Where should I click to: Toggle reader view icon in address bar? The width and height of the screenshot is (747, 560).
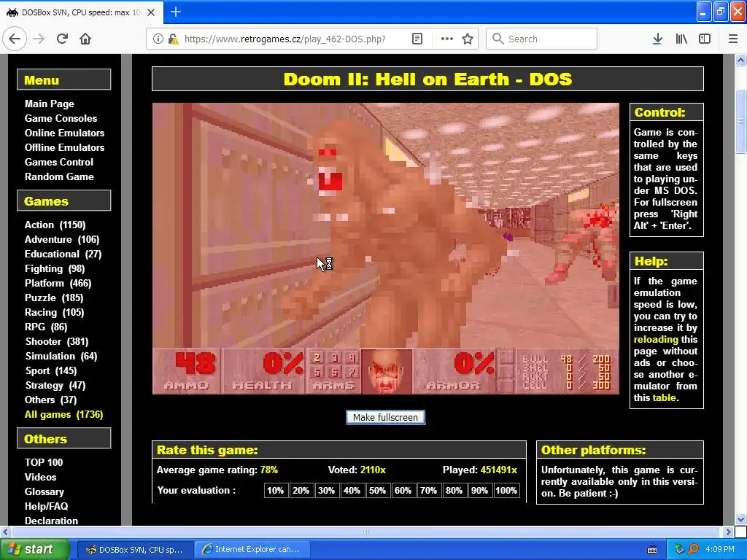click(417, 39)
